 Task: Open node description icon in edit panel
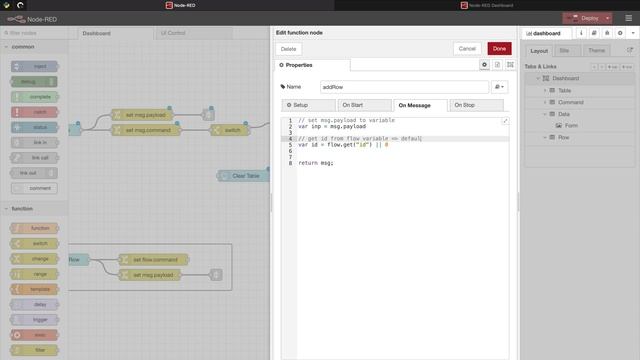click(498, 64)
